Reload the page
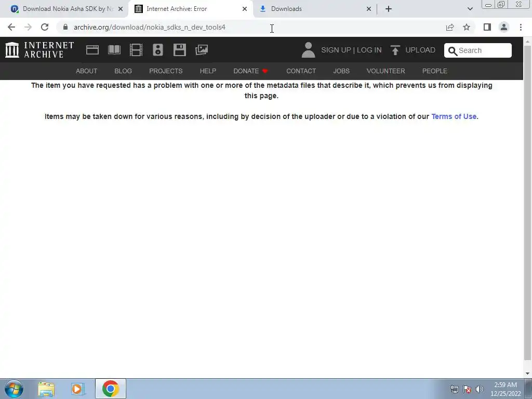 (45, 27)
